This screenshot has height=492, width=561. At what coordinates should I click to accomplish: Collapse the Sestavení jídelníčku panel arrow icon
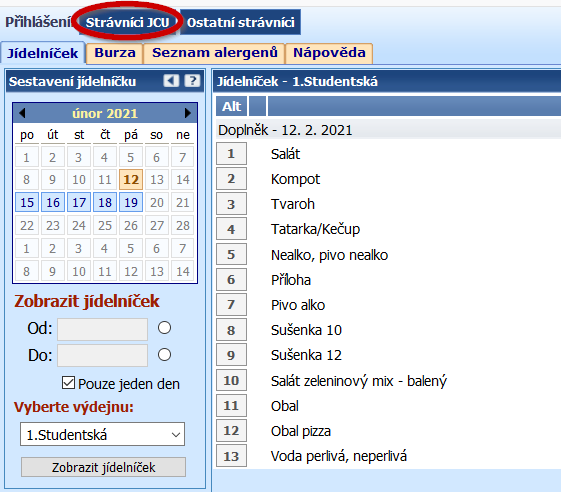pos(171,81)
